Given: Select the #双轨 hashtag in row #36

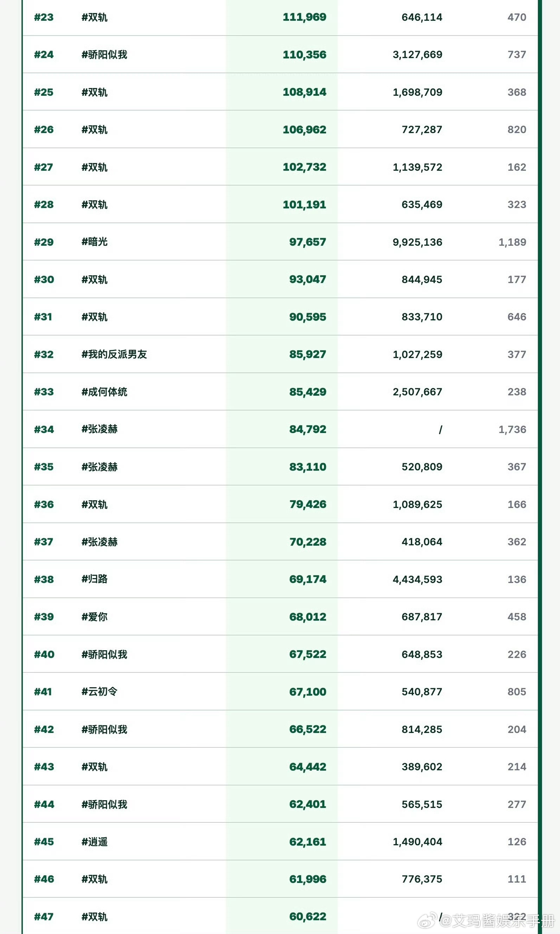Looking at the screenshot, I should [94, 504].
